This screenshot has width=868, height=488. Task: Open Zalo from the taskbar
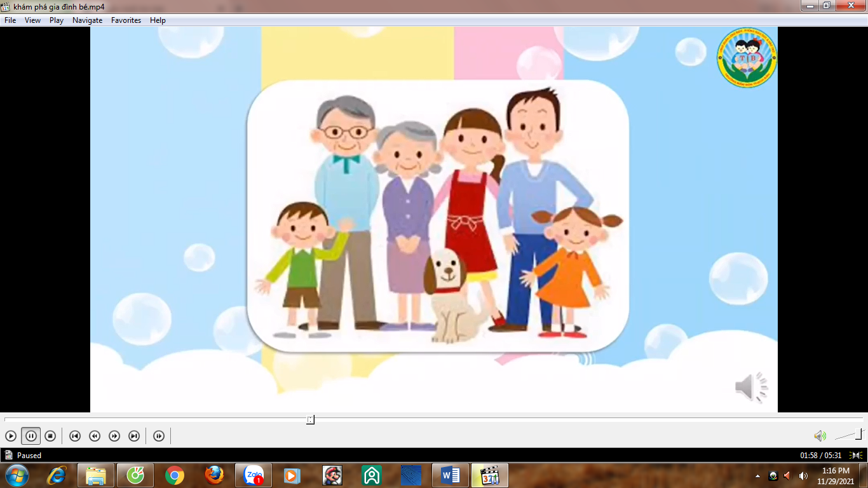pyautogui.click(x=254, y=475)
